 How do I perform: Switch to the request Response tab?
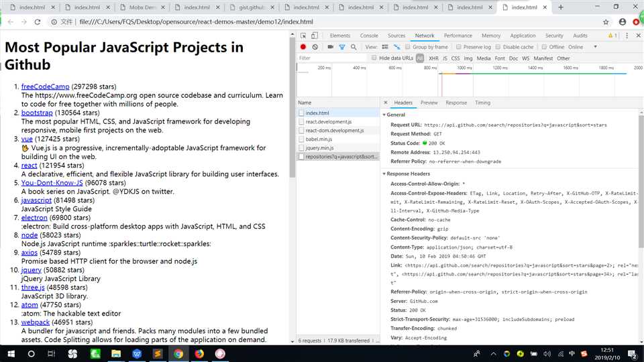[456, 103]
